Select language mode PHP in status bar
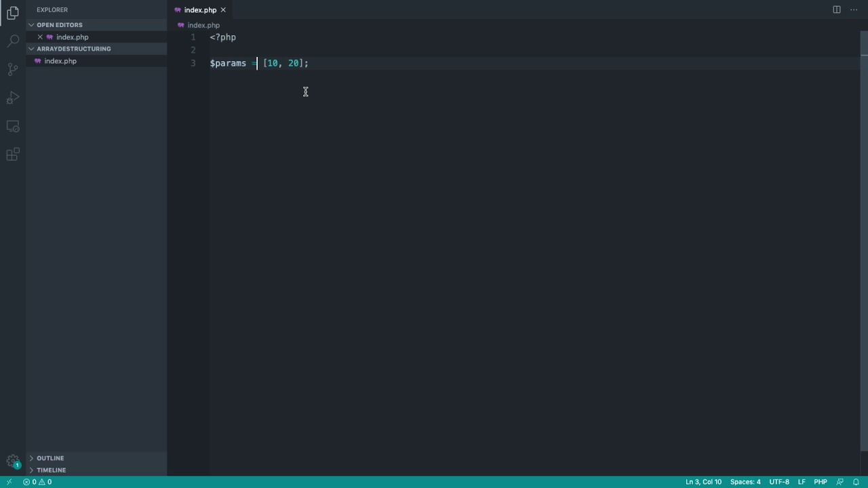Viewport: 868px width, 488px height. coord(821,482)
